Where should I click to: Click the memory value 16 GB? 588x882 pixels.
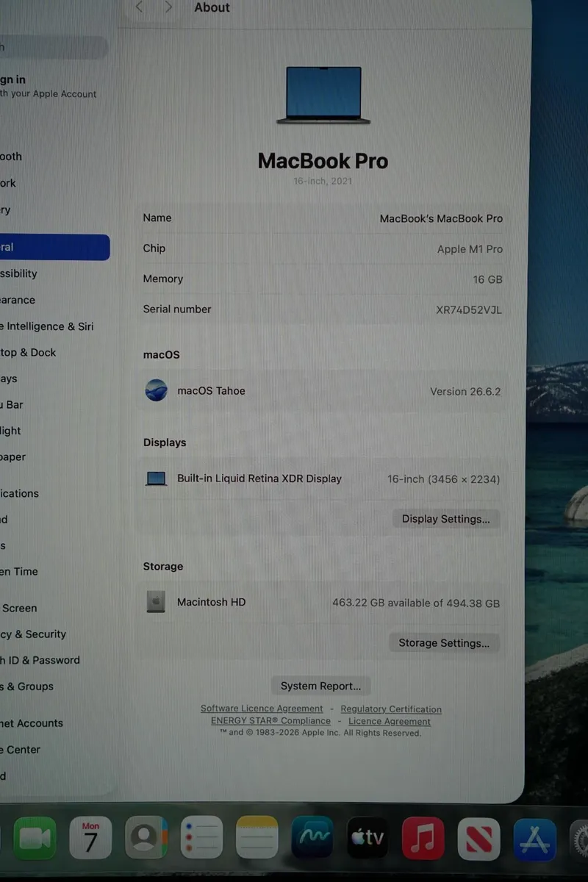click(487, 279)
